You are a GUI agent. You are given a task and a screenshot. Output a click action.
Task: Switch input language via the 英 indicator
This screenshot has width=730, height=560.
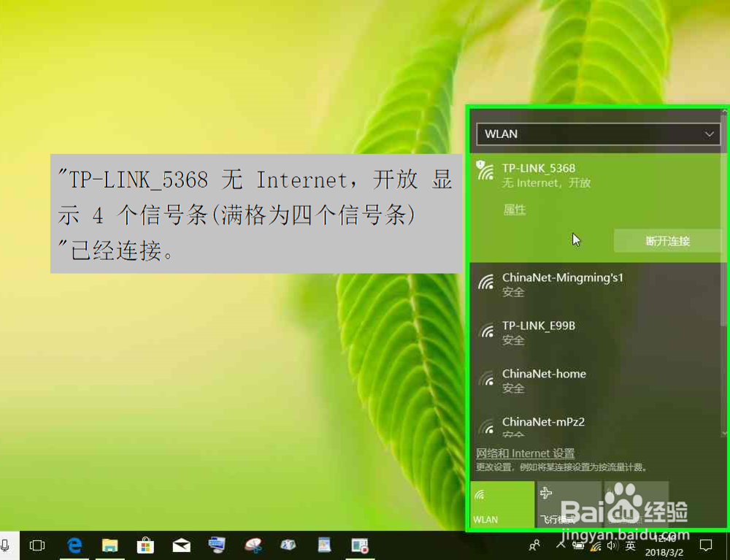tap(631, 545)
